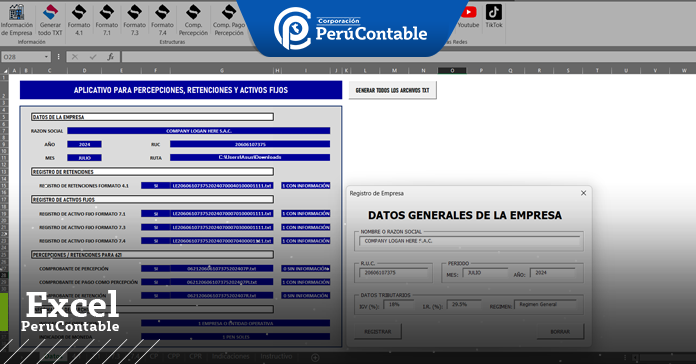Click the highlighted column O header
The width and height of the screenshot is (696, 364).
pos(452,71)
